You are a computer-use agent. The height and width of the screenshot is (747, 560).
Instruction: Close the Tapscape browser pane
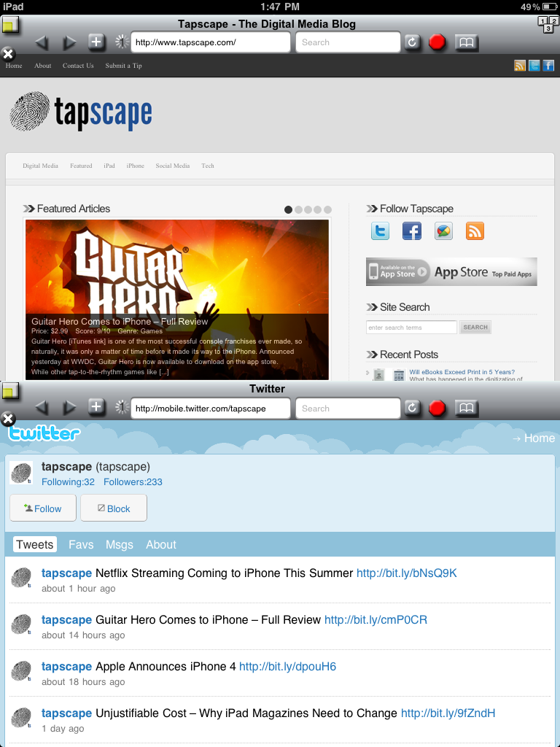click(7, 54)
